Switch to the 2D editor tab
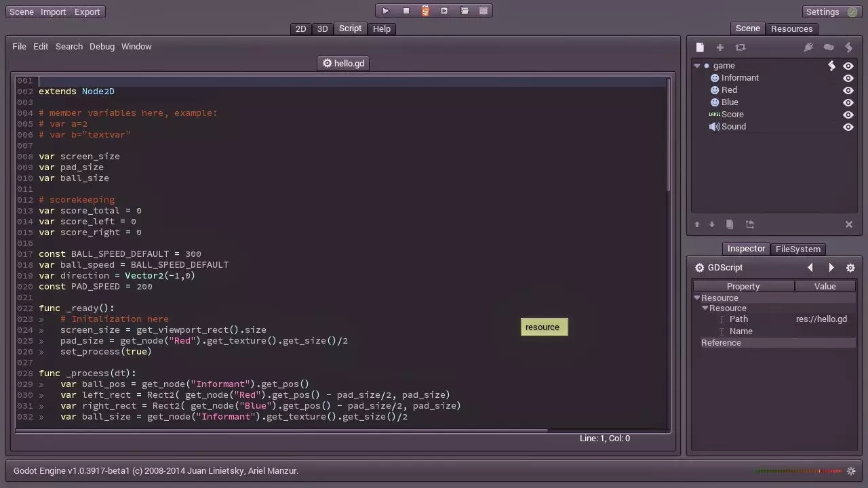868x488 pixels. pos(300,28)
